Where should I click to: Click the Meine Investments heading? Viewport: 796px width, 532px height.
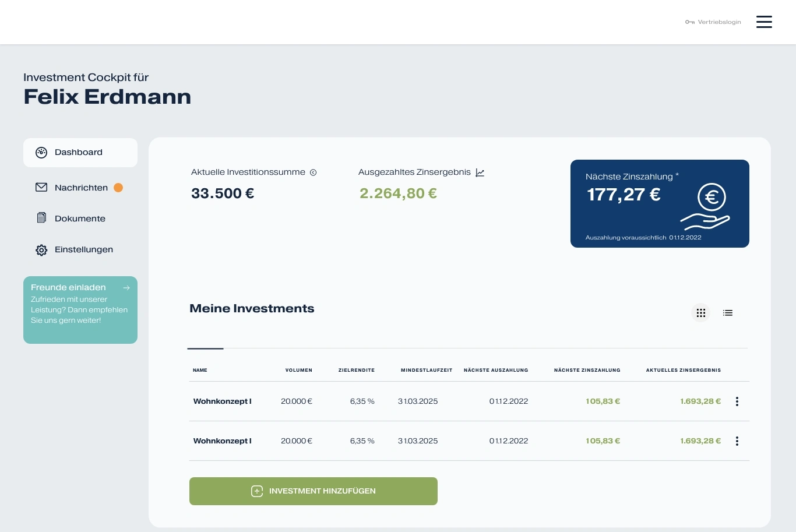point(252,309)
